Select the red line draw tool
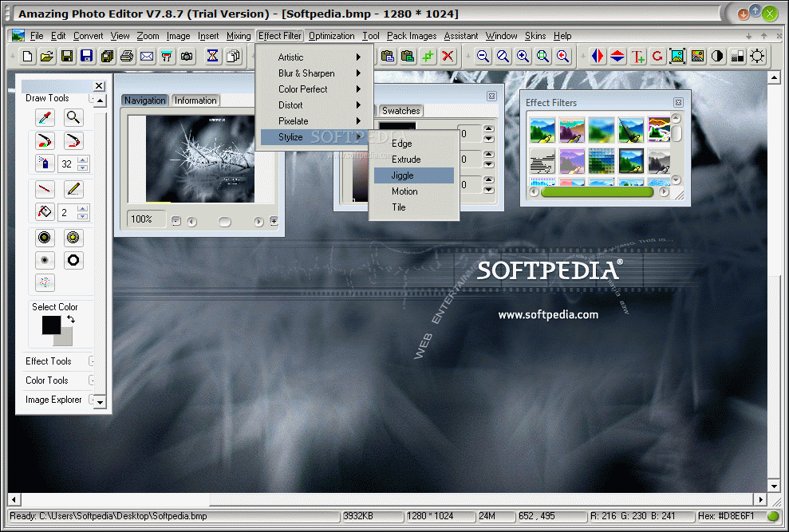Viewport: 789px width, 532px height. click(45, 190)
